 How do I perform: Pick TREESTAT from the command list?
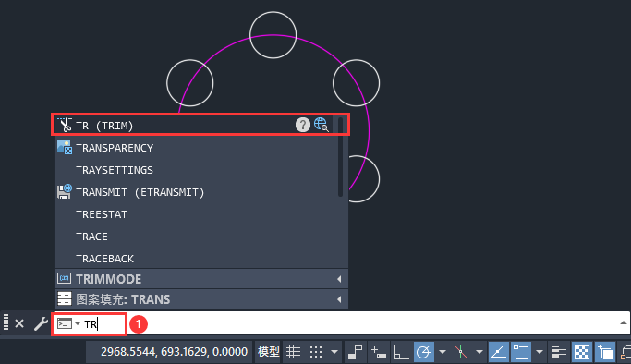pos(196,214)
